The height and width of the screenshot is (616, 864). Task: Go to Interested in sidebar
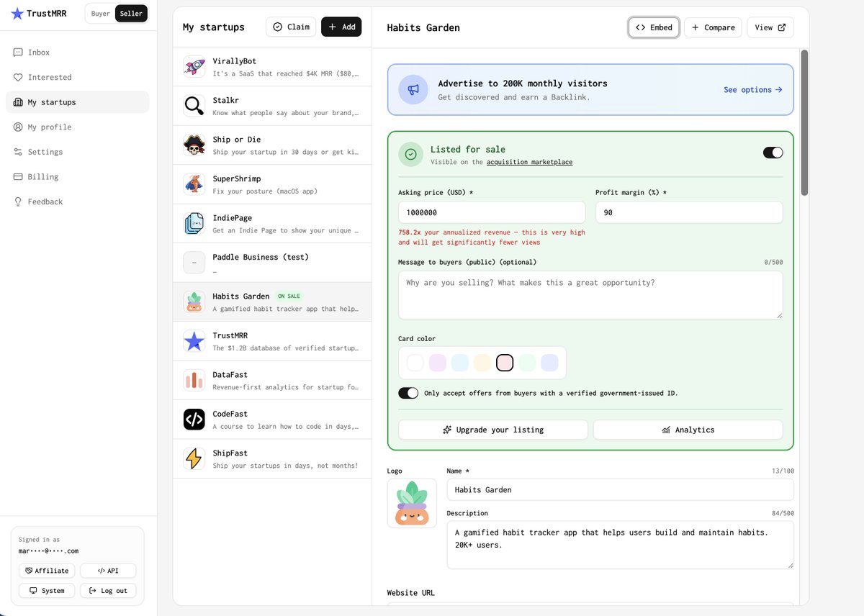78,77
